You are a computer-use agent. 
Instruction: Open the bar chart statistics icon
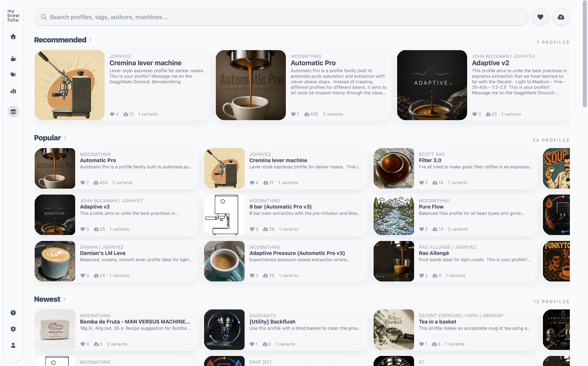[13, 91]
